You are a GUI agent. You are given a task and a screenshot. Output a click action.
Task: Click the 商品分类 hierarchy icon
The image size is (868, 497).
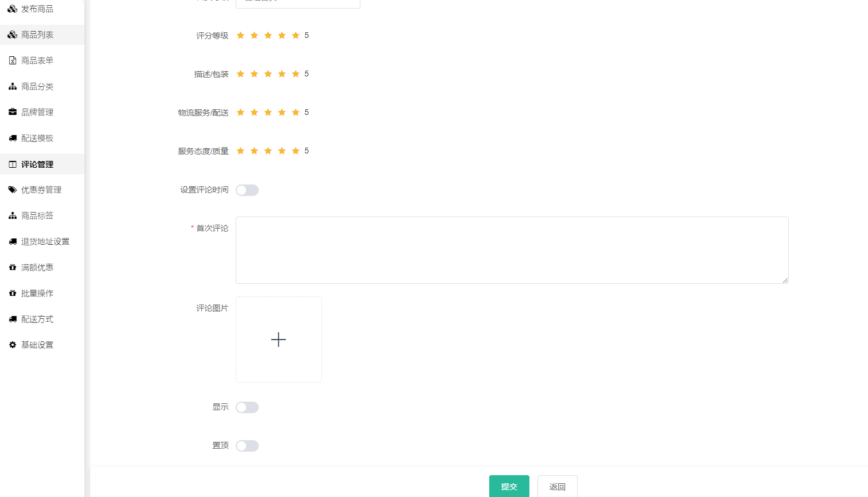tap(13, 86)
